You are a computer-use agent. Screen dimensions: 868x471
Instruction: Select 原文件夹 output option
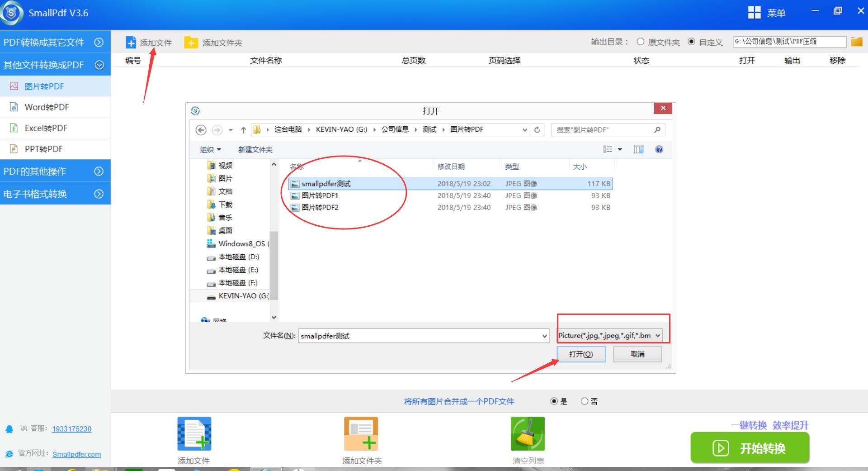[641, 42]
